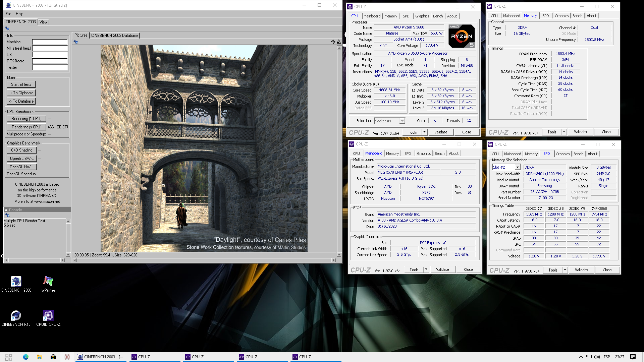Run Rendering (x CPU) benchmark
The width and height of the screenshot is (644, 362).
click(x=26, y=127)
